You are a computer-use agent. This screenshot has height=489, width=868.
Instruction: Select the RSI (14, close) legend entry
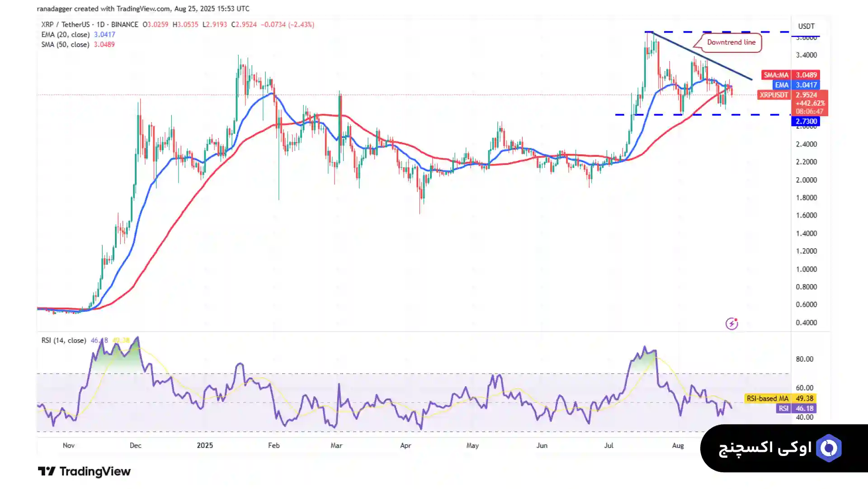pyautogui.click(x=64, y=341)
